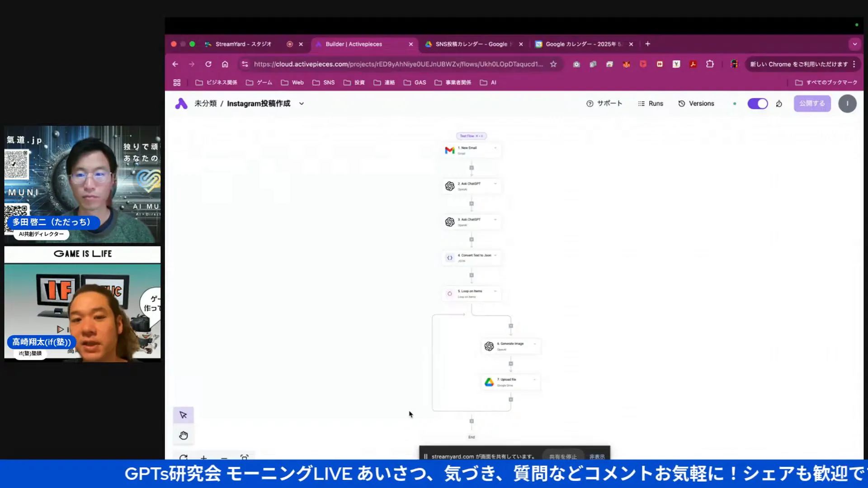Open the Gmail New Email trigger step
Viewport: 868px width, 488px height.
pos(472,150)
